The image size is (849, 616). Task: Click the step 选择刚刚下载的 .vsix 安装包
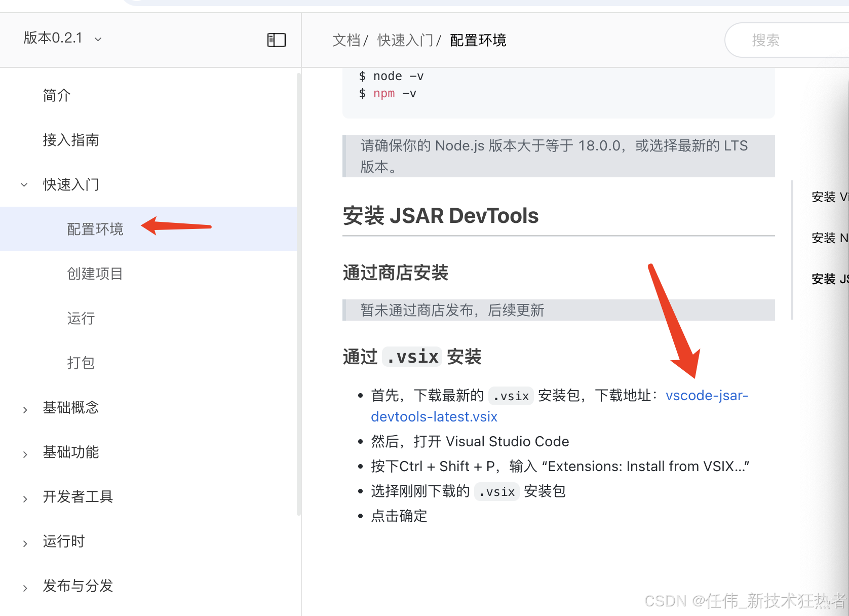pos(468,491)
